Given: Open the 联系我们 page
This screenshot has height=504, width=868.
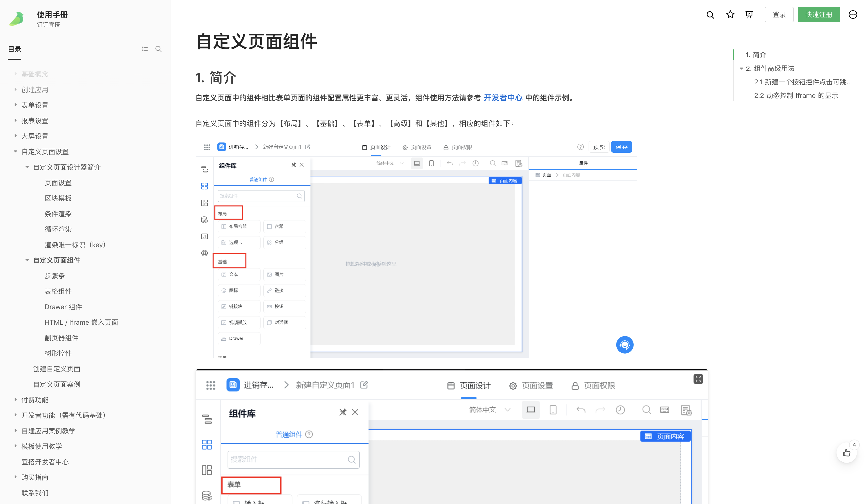Looking at the screenshot, I should pos(35,493).
